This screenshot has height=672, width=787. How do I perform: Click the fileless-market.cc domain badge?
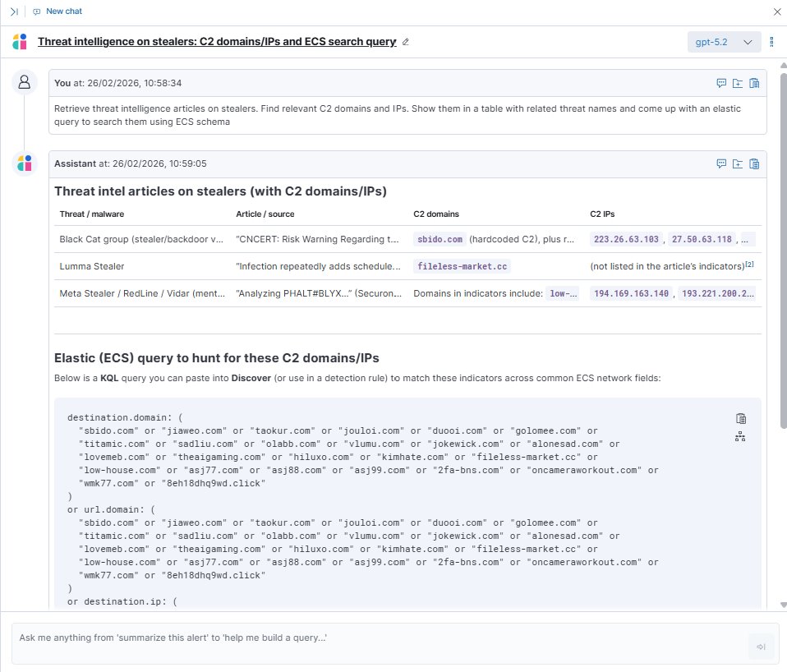coord(463,266)
